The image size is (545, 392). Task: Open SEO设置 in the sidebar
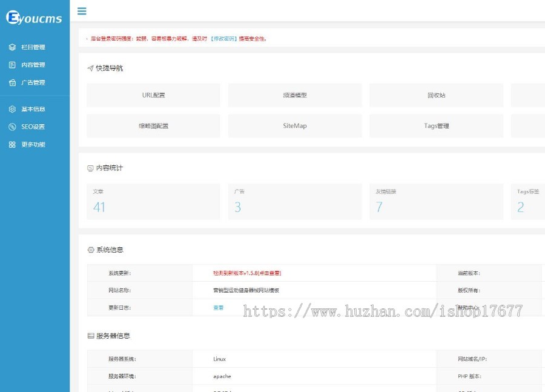(35, 127)
